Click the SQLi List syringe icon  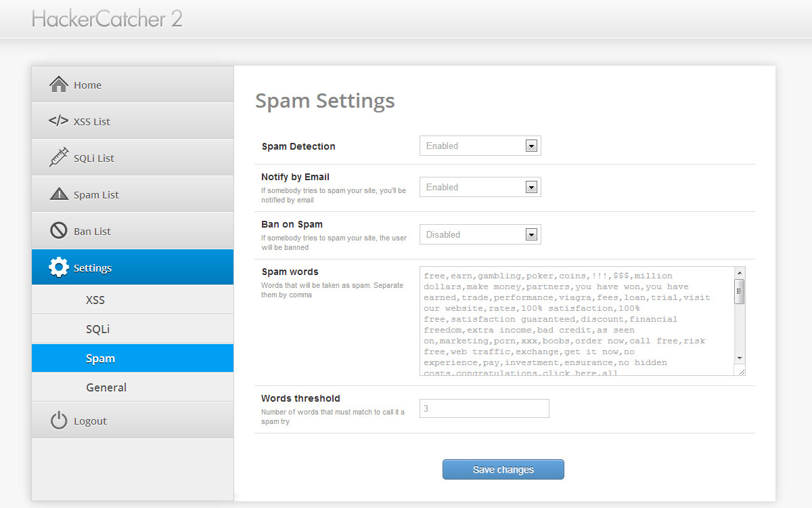(x=59, y=157)
